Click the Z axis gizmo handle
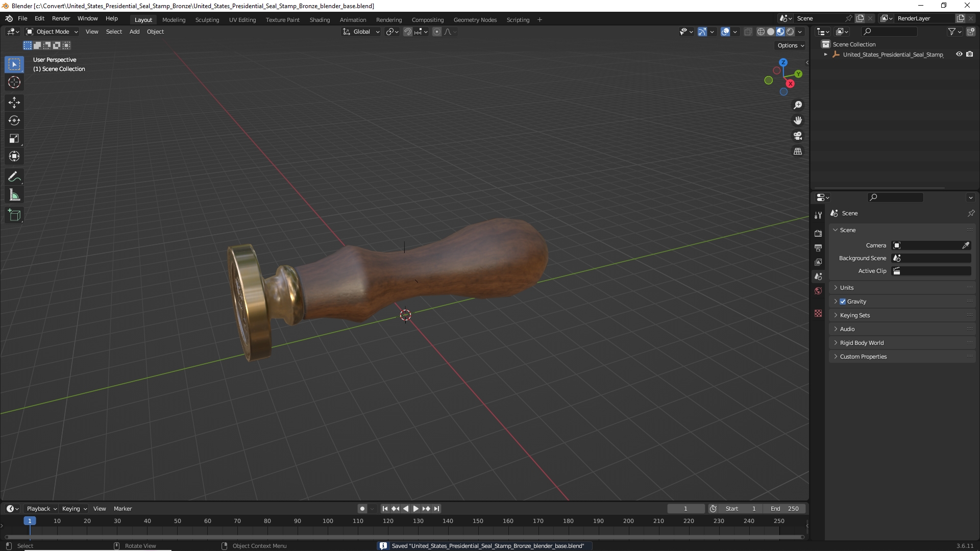 pyautogui.click(x=783, y=62)
